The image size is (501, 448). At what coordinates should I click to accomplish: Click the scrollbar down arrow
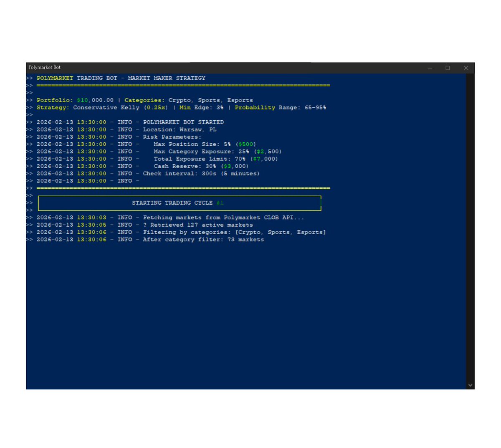click(x=471, y=385)
